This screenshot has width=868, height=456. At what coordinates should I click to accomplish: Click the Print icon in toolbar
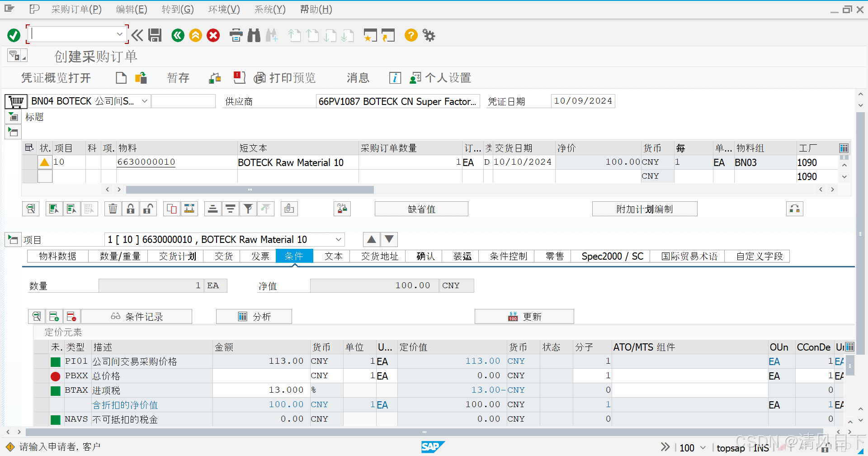[236, 35]
